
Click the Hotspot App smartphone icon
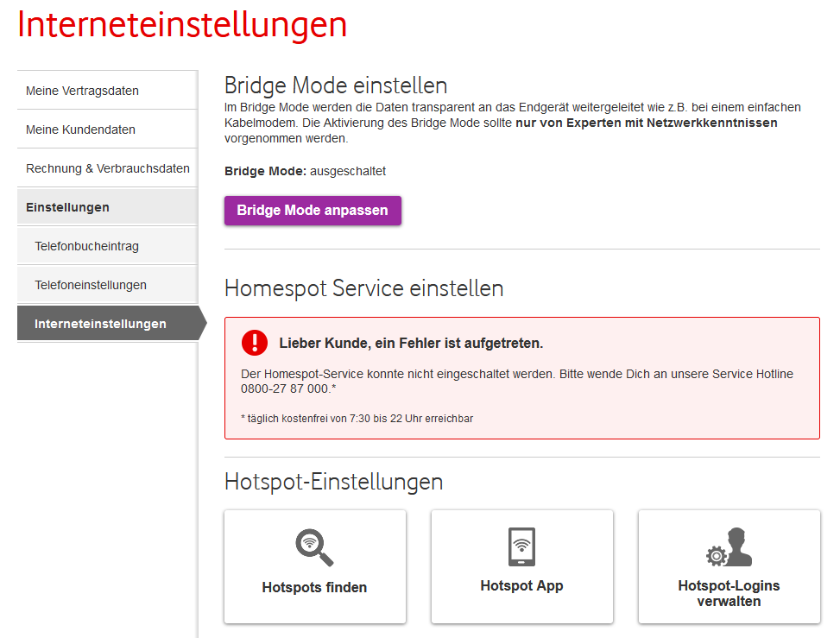[521, 546]
